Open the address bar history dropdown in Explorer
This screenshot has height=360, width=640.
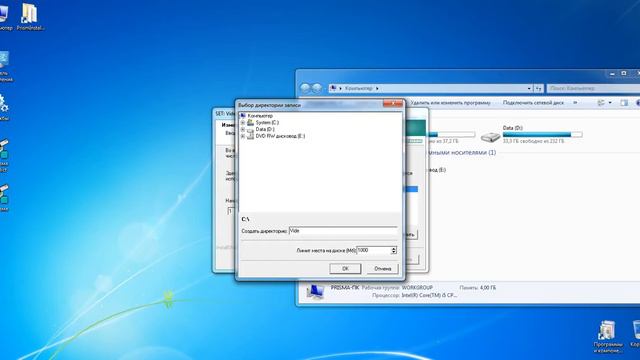529,88
